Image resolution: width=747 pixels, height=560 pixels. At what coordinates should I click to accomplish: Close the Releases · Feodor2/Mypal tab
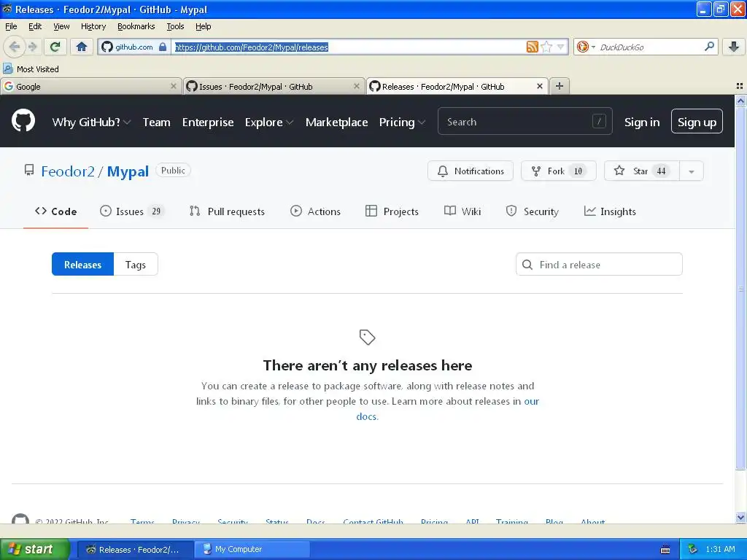tap(539, 86)
